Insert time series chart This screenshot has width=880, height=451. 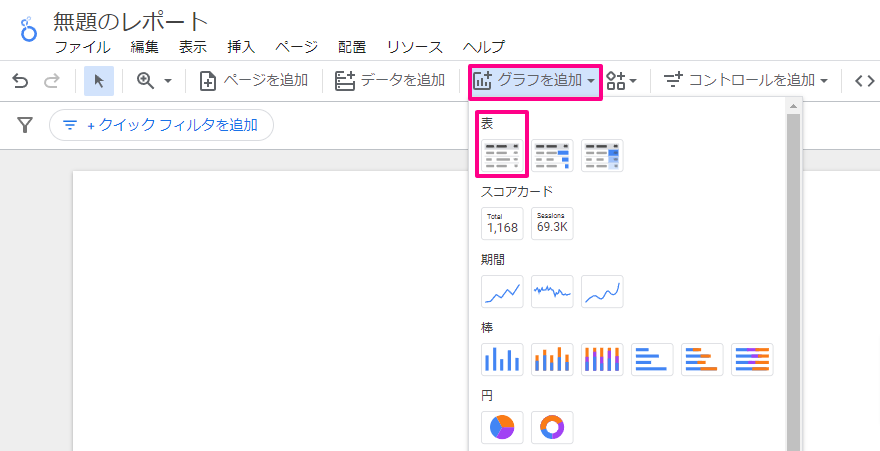tap(502, 291)
